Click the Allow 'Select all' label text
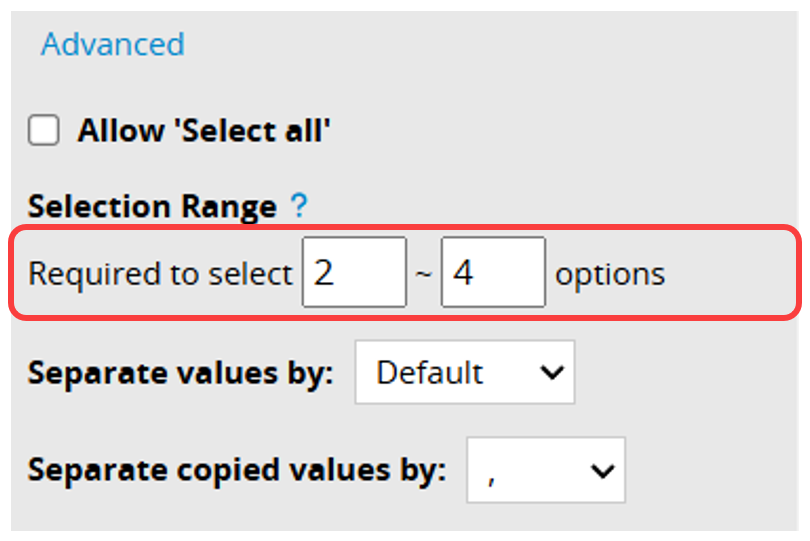The height and width of the screenshot is (541, 810). 204,131
